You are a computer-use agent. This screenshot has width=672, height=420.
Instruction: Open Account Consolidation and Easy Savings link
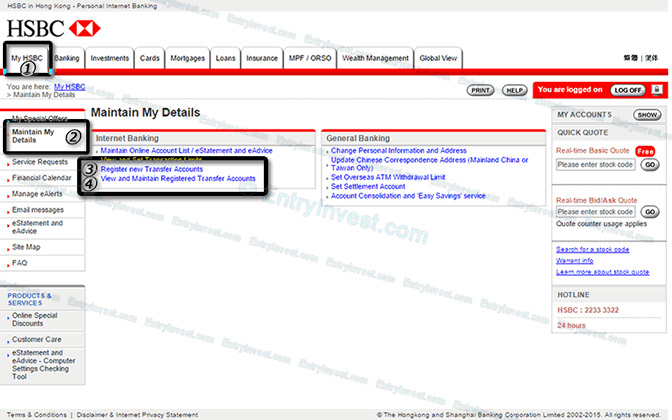(408, 196)
